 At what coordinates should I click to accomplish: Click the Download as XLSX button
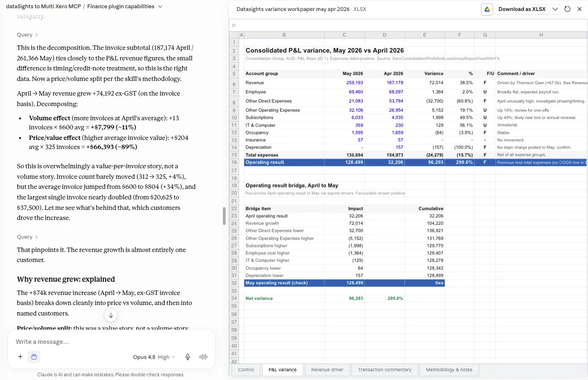pyautogui.click(x=522, y=9)
